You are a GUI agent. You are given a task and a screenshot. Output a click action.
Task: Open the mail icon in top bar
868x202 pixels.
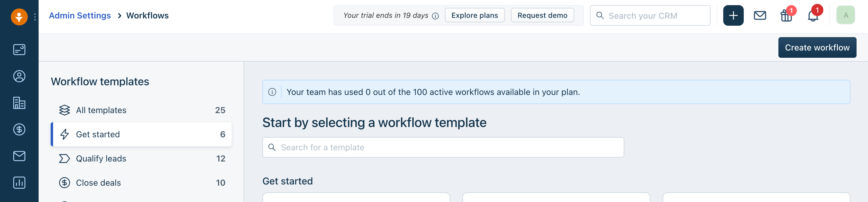point(759,15)
